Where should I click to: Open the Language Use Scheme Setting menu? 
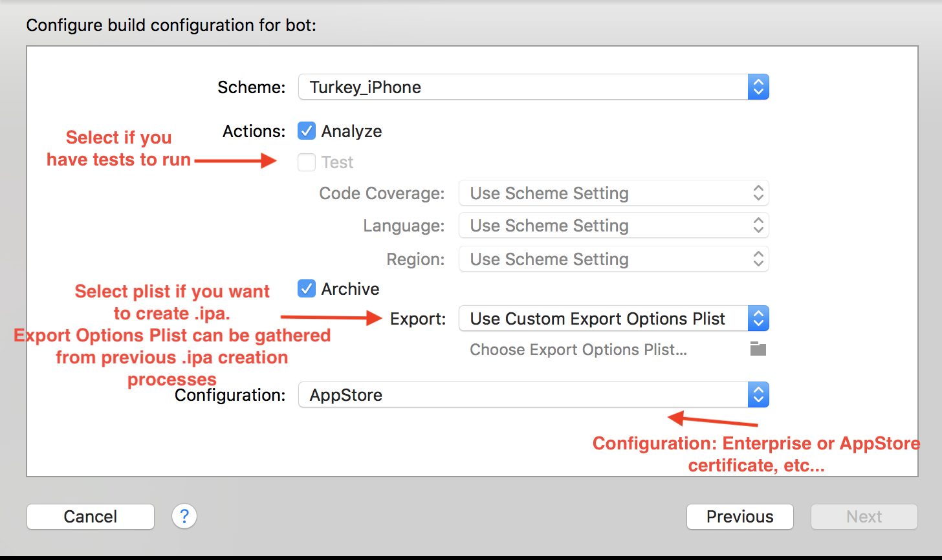[603, 226]
